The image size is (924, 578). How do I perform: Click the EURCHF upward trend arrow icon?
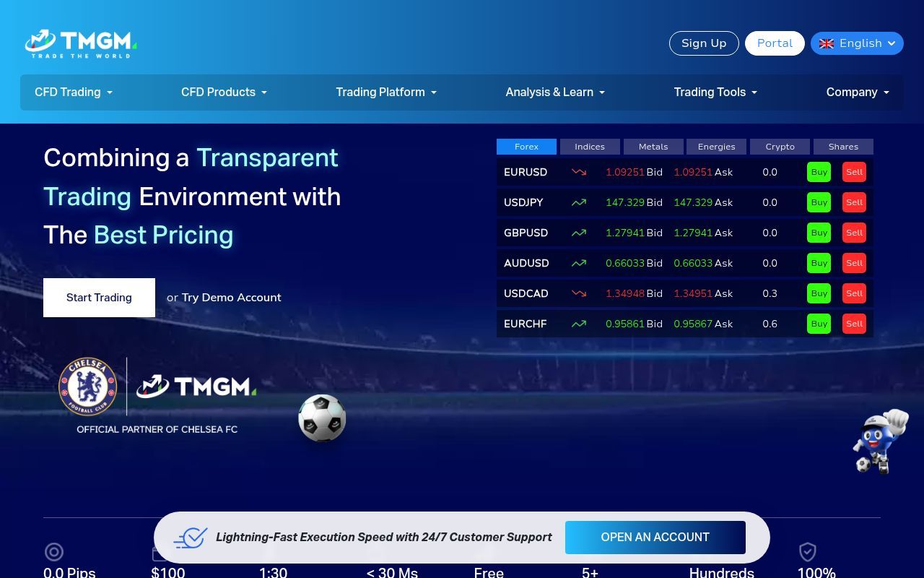[579, 324]
